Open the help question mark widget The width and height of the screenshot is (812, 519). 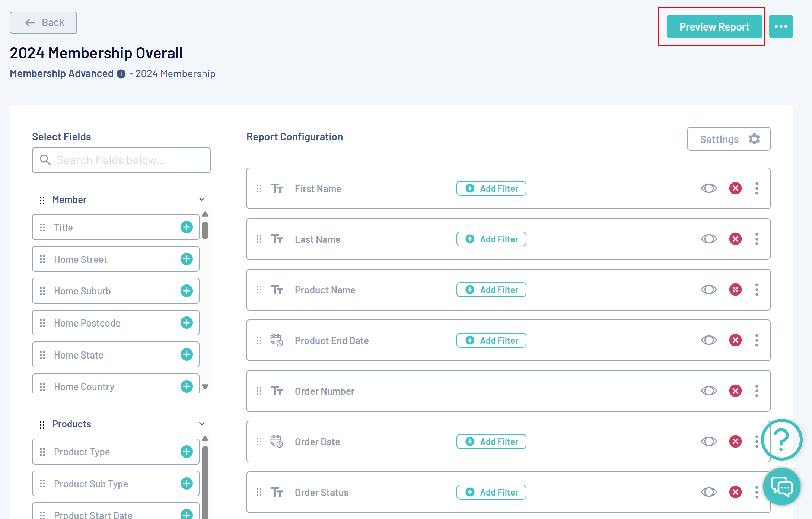[781, 439]
